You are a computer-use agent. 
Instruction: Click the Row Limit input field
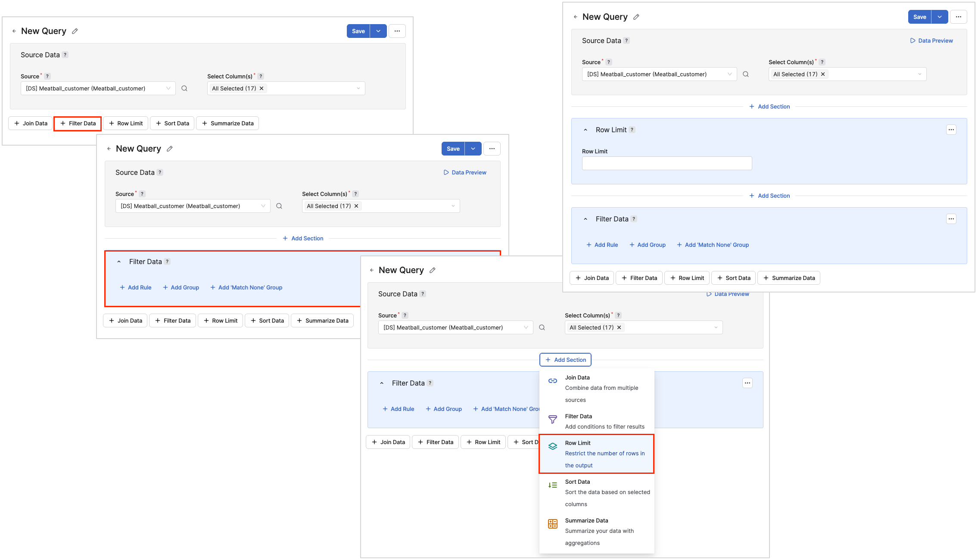point(667,163)
